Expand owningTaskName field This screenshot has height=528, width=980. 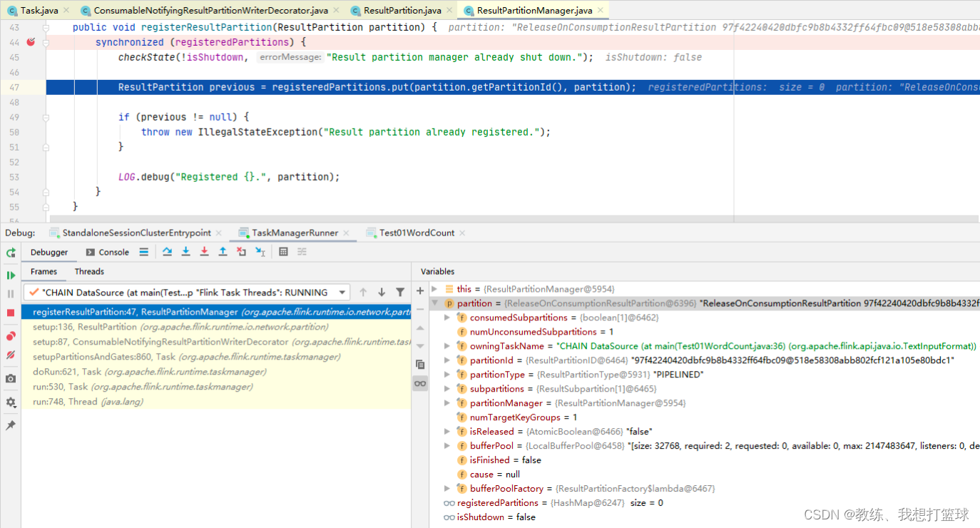(x=447, y=346)
